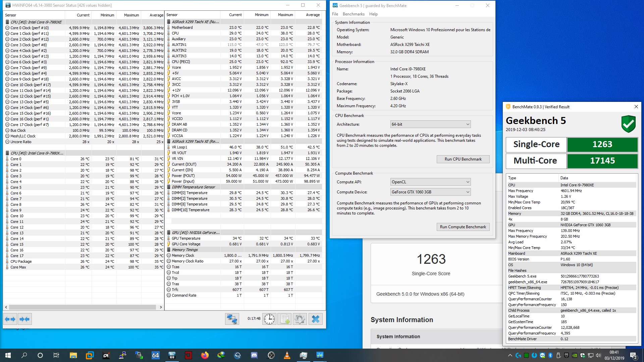
Task: Open VLC media player from taskbar
Action: [287, 355]
